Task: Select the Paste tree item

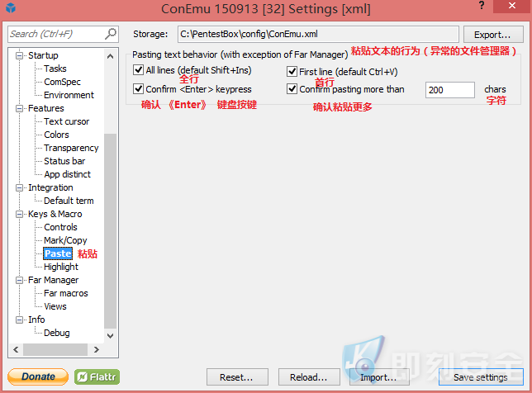Action: pyautogui.click(x=58, y=253)
